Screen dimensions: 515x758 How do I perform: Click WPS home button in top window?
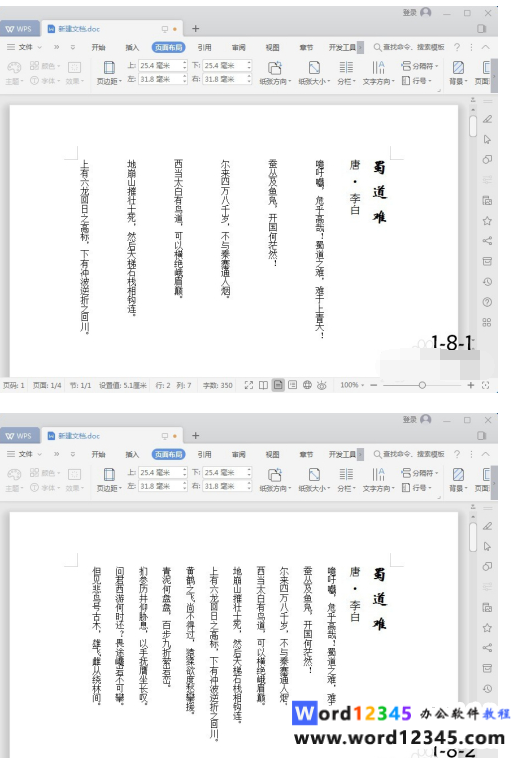pos(18,29)
